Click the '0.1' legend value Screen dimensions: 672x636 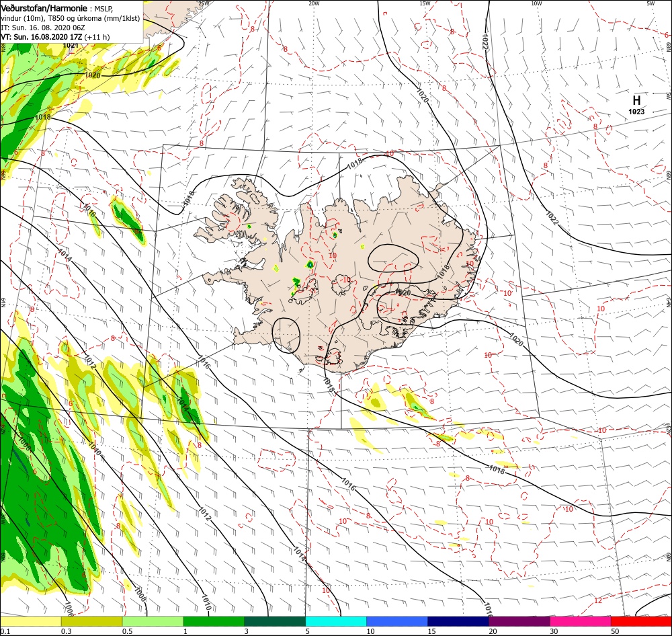[x=5, y=631]
